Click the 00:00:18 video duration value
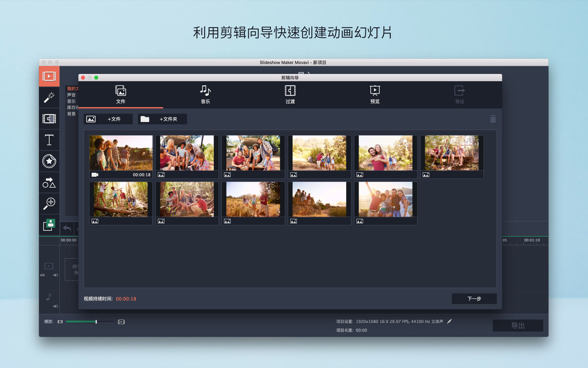The image size is (588, 368). point(126,299)
